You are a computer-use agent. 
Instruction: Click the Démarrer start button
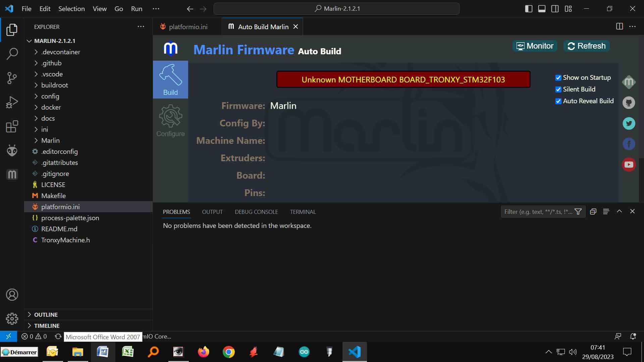point(19,352)
